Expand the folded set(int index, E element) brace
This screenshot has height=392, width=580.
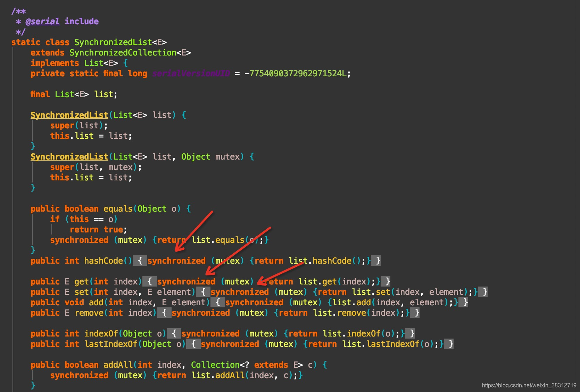click(x=203, y=292)
